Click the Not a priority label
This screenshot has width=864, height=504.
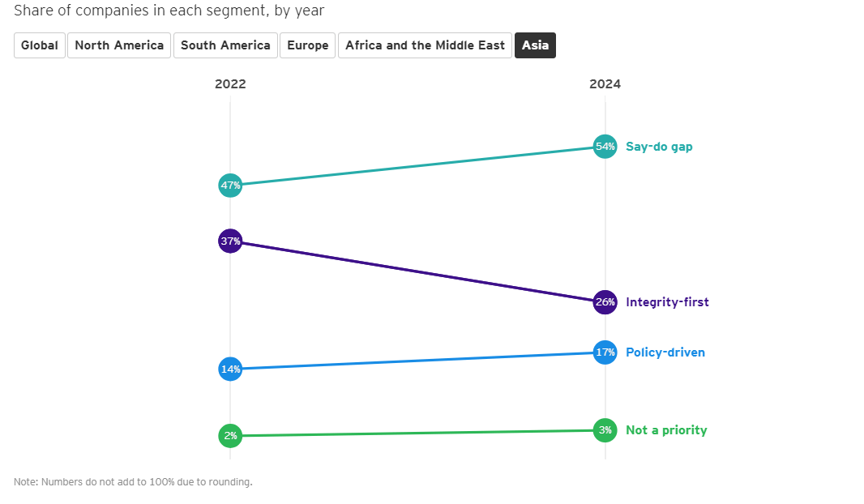click(x=666, y=430)
